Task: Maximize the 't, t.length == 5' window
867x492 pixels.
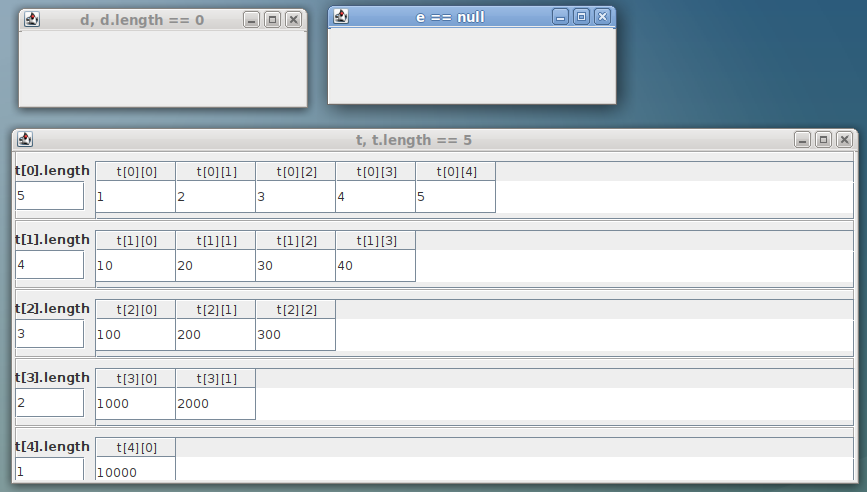Action: (x=823, y=140)
